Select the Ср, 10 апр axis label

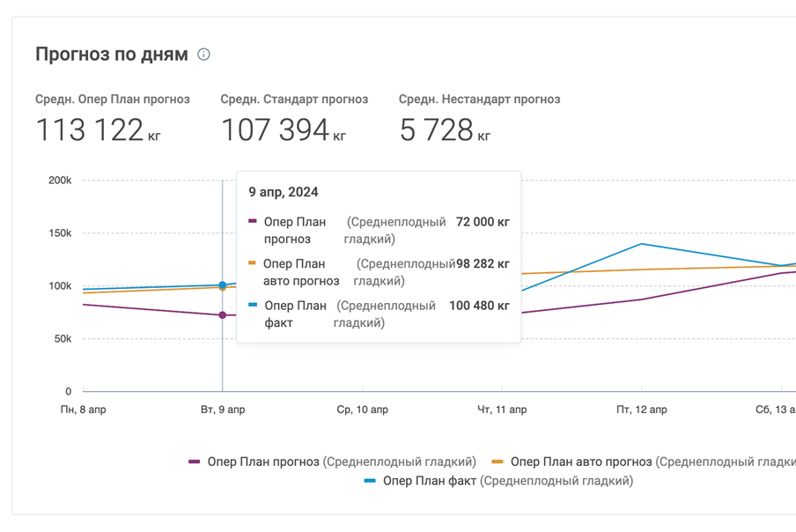pos(362,410)
